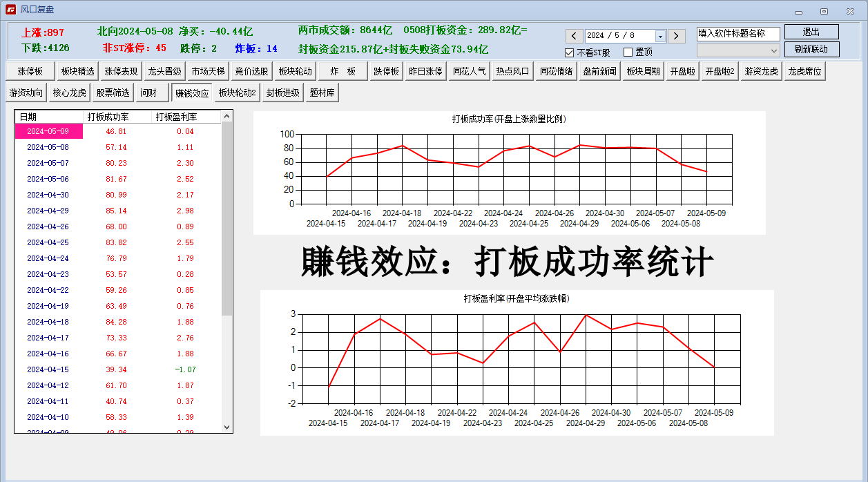This screenshot has width=868, height=482.
Task: Switch to 游资龙虎 tab
Action: coord(761,71)
